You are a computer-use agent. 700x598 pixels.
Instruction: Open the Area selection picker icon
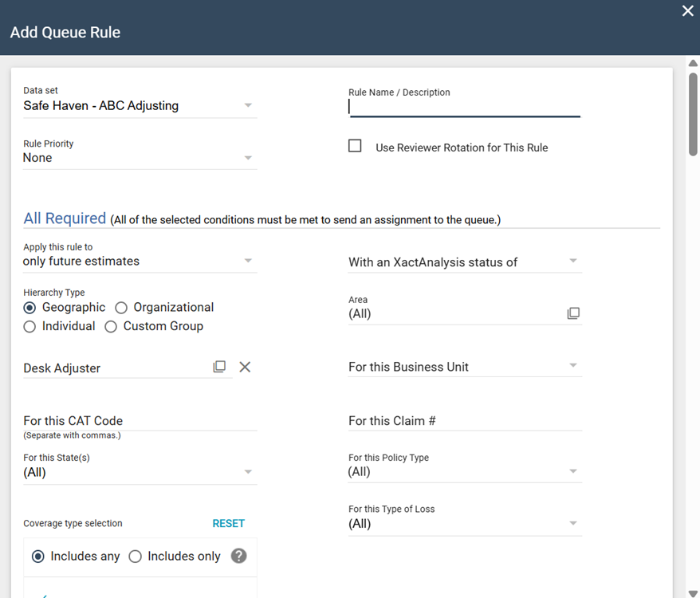[x=573, y=313]
